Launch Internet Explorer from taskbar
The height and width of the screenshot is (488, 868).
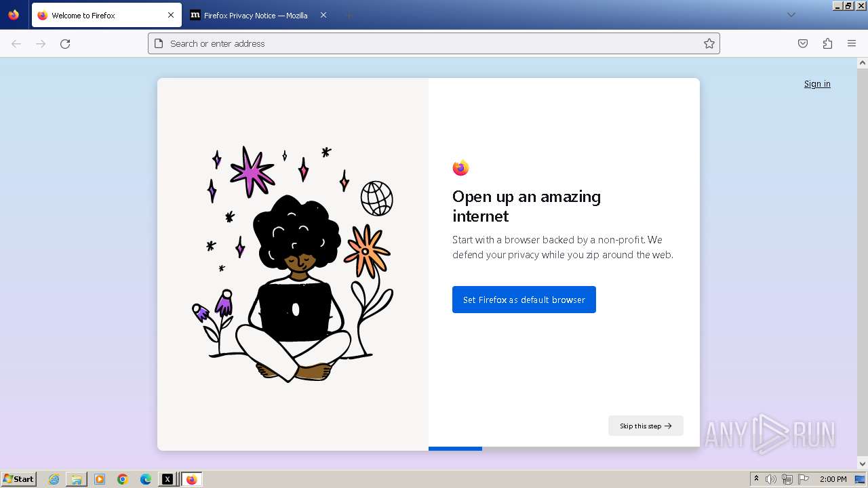pos(54,479)
